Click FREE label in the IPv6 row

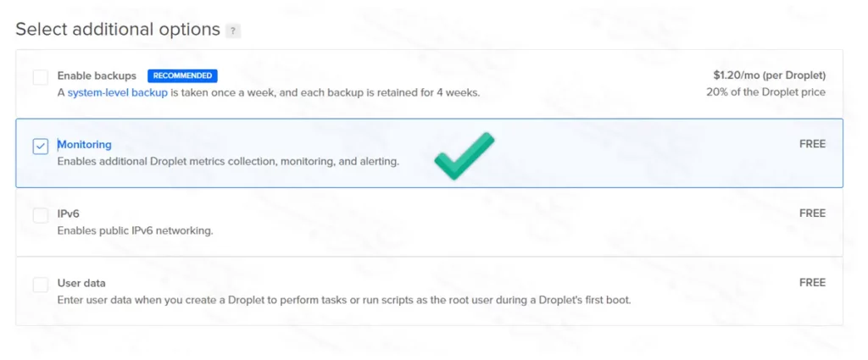812,213
